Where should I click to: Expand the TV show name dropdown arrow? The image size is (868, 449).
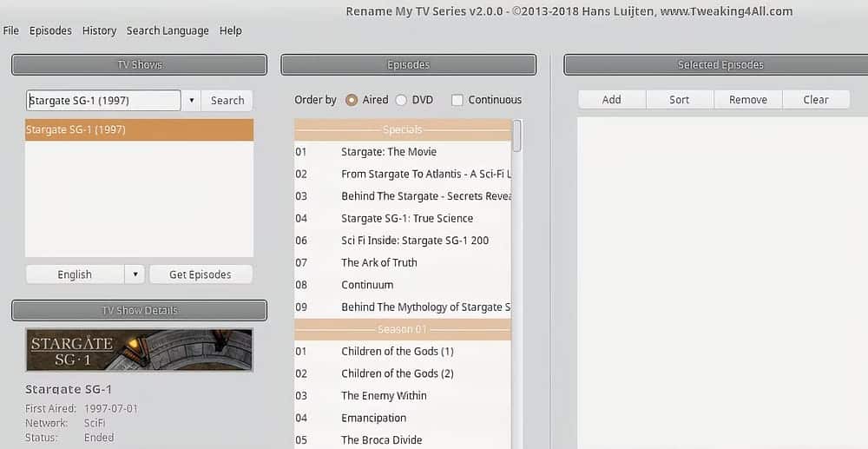point(191,101)
